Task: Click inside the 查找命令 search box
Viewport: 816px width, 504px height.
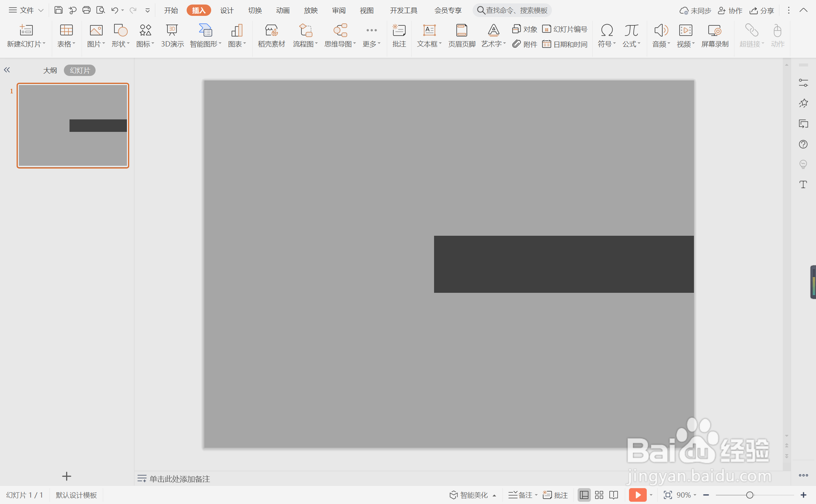Action: click(x=512, y=10)
